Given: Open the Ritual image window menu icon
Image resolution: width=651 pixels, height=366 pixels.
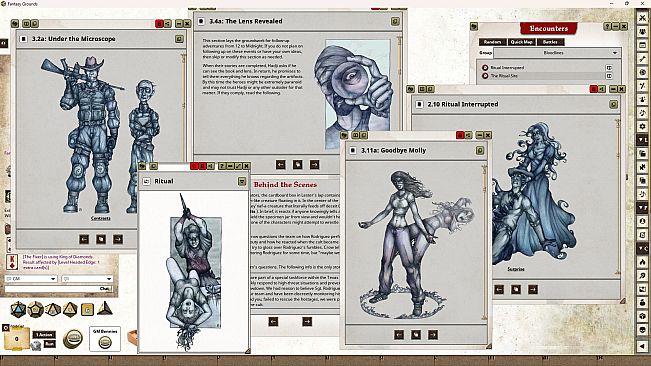Looking at the screenshot, I should [242, 181].
